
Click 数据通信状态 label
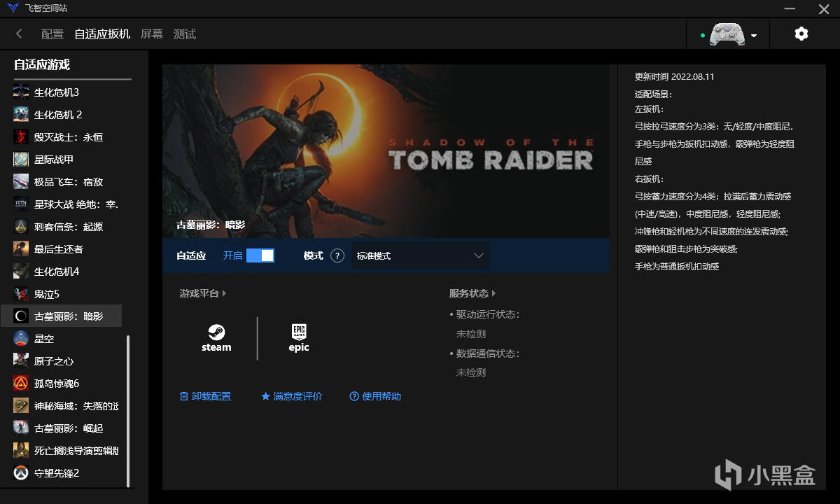(x=488, y=353)
